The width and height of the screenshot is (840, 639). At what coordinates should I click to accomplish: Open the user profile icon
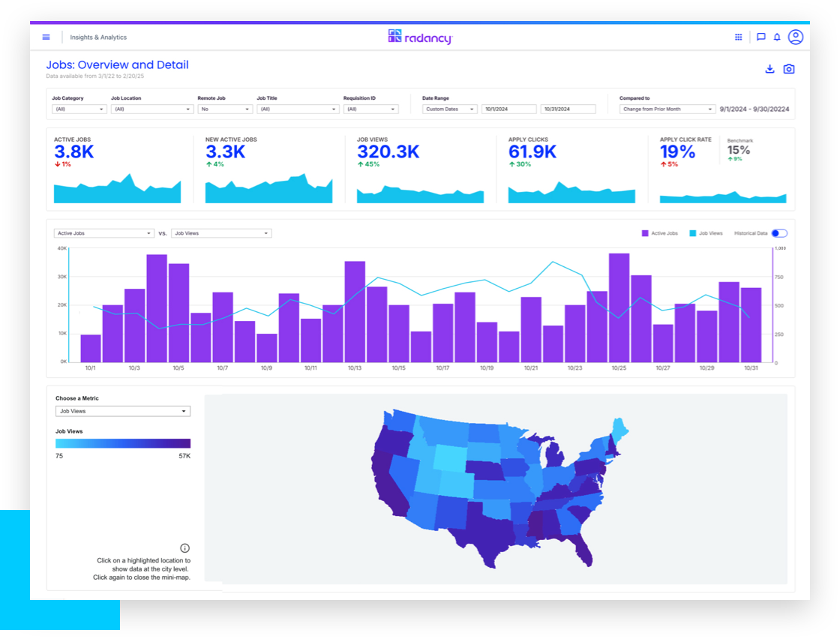point(796,37)
